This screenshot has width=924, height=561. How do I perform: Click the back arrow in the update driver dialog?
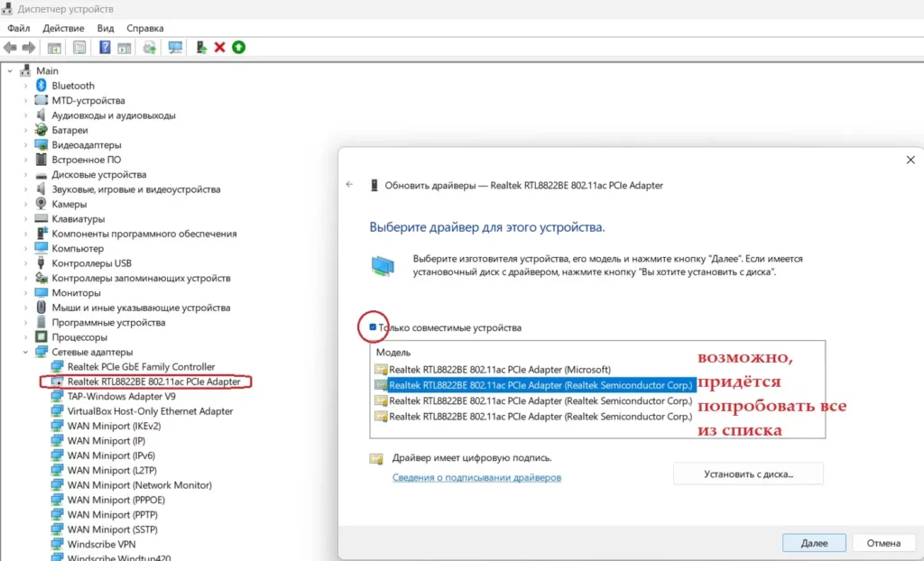(349, 185)
